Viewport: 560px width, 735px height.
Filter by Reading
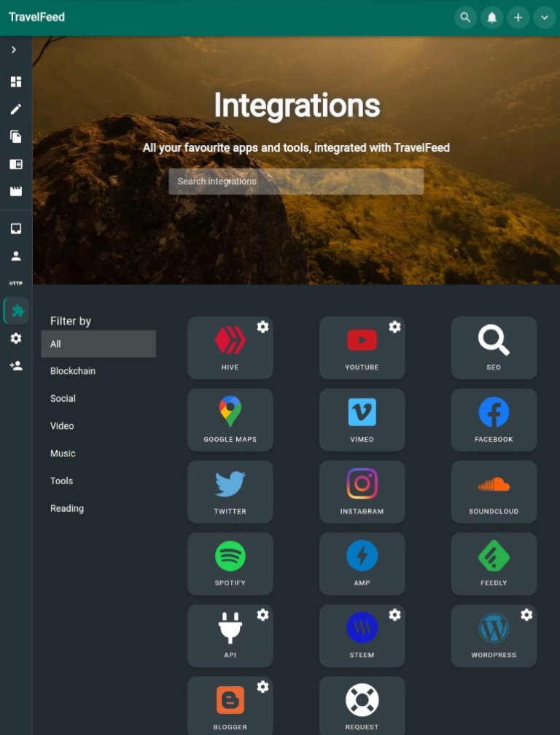(98, 508)
